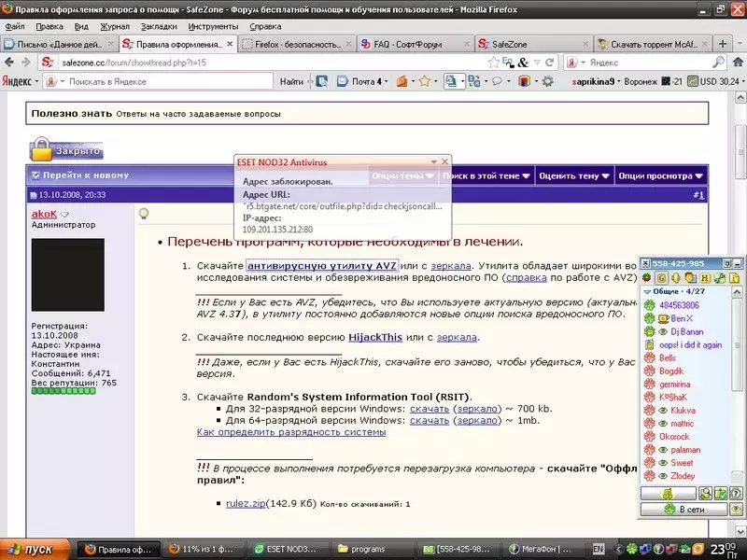The image size is (747, 560).
Task: Open contact Dj Banan in ICQ list
Action: click(686, 331)
